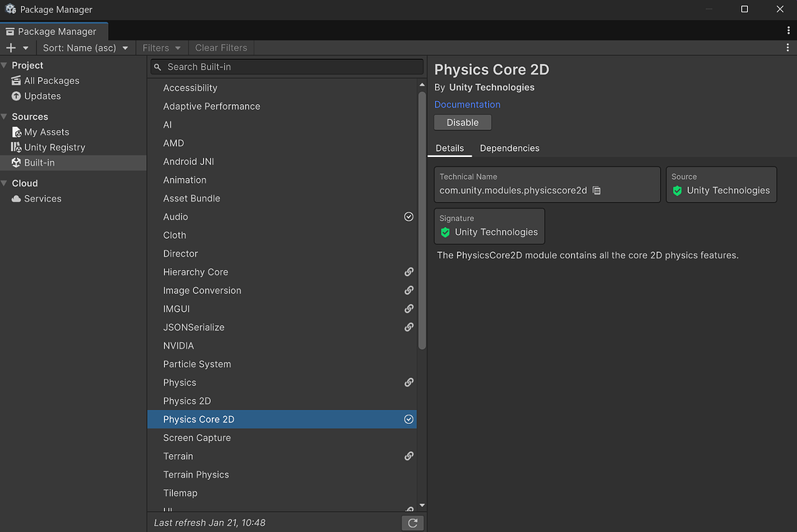Collapse the Cloud section triangle
Screen dimensions: 797x532
(5, 184)
